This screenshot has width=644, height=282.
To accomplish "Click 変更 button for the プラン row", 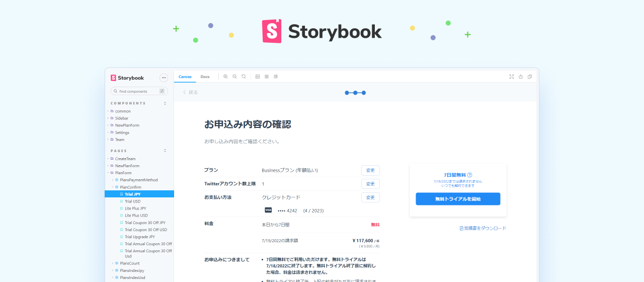I will pyautogui.click(x=370, y=170).
